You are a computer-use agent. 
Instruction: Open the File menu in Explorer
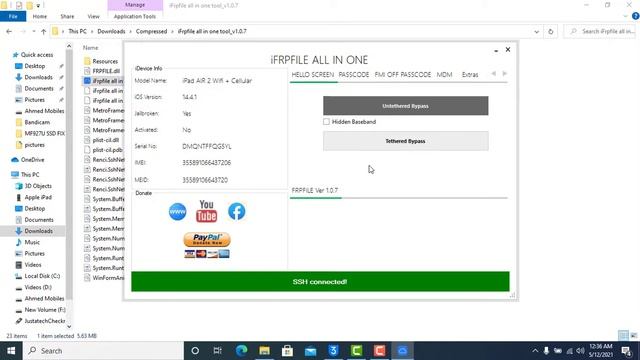(x=13, y=16)
